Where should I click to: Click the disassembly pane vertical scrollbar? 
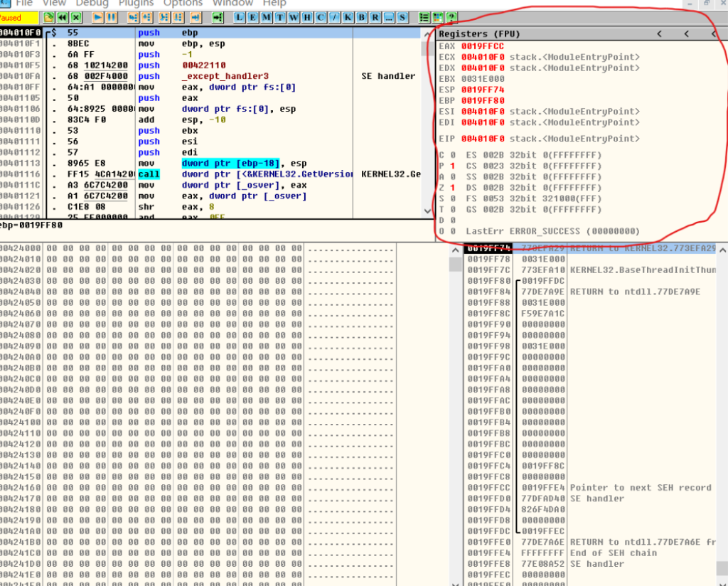tap(428, 121)
